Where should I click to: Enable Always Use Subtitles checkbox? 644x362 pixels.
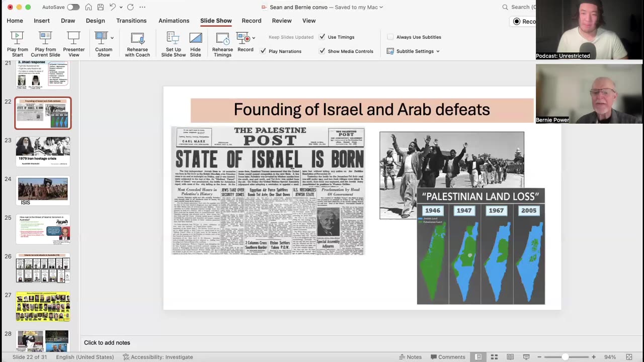[x=390, y=37]
